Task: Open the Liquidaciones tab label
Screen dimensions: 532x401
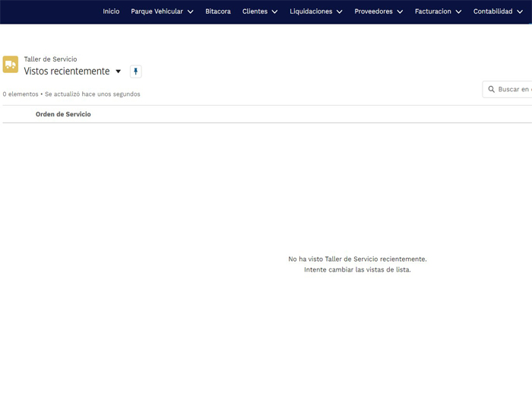Action: (311, 12)
